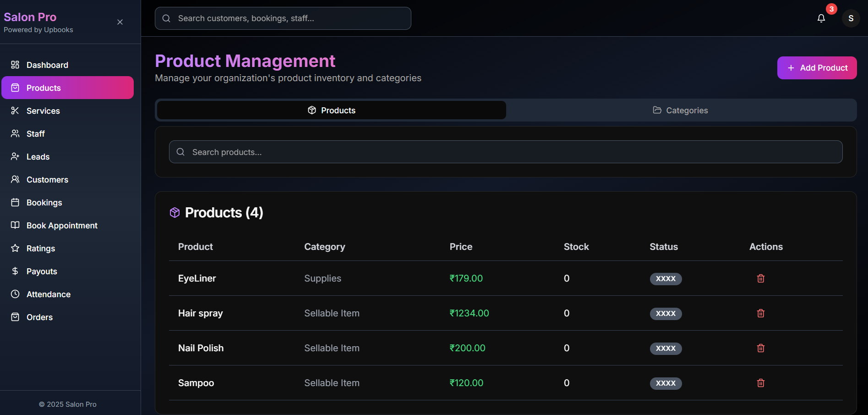Click the user avatar S circle
868x415 pixels.
point(851,18)
